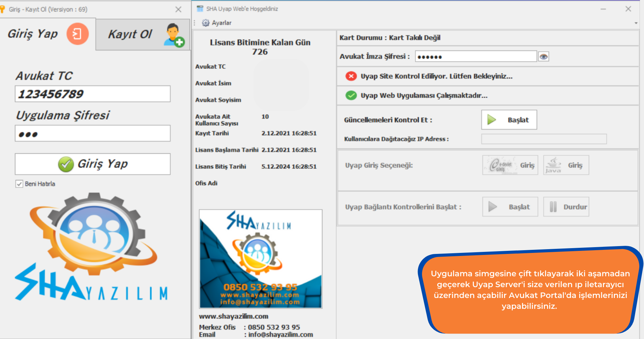Viewport: 644px width, 339px height.
Task: Click the orange Giriş Yap login icon
Action: pos(77,34)
